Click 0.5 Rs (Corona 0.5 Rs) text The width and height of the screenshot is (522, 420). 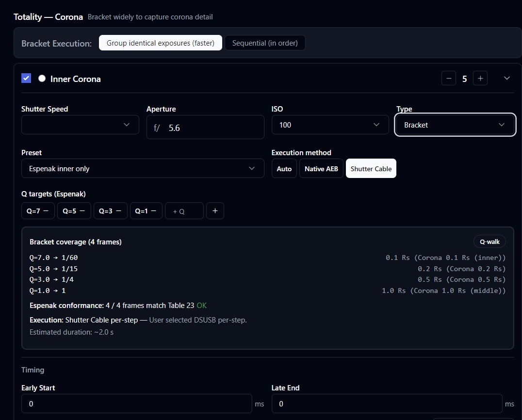pyautogui.click(x=462, y=279)
